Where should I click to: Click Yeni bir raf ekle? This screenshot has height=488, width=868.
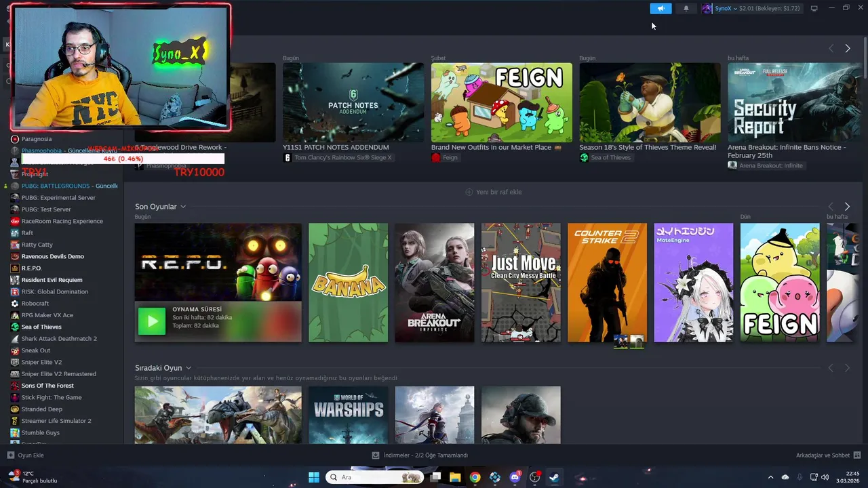point(494,192)
